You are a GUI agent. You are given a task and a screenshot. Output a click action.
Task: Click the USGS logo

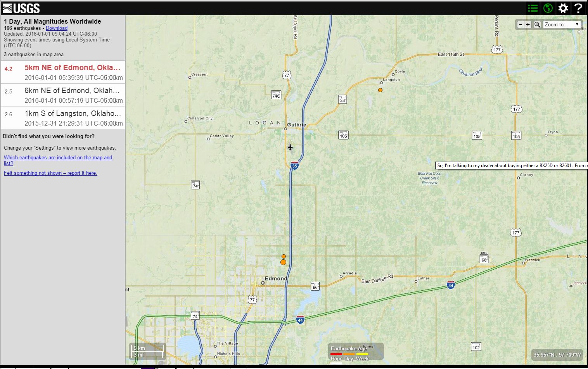pyautogui.click(x=21, y=8)
